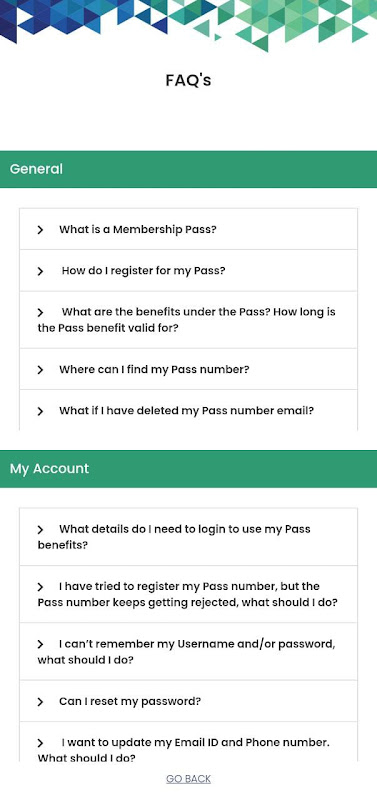Open "Where can I find my Pass number?" text
The image size is (377, 800).
[154, 369]
